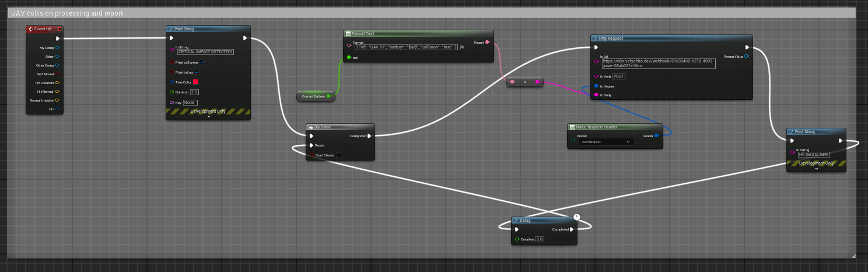The height and width of the screenshot is (272, 868).
Task: Select the UAV collision processing comment title
Action: click(67, 13)
